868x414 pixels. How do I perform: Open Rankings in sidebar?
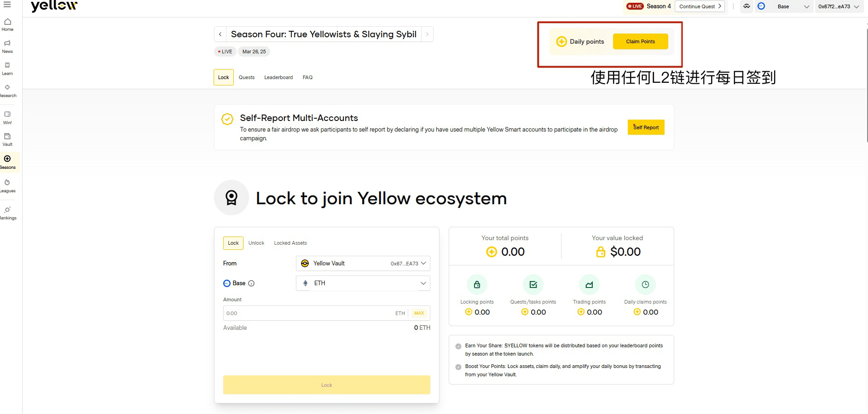coord(7,213)
